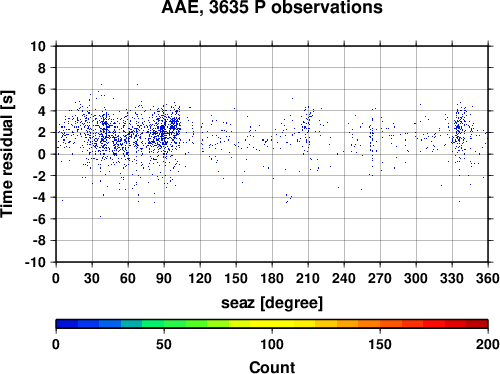Select the dark red colorbar segment at 200

pyautogui.click(x=477, y=324)
